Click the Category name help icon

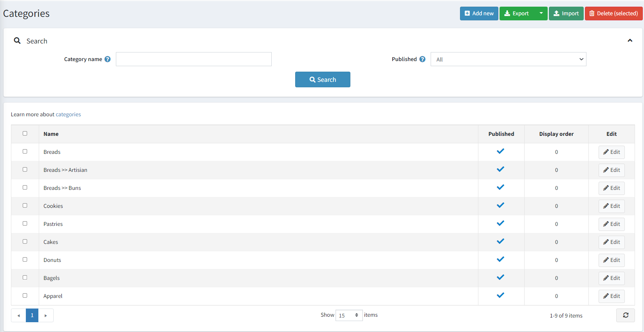[x=108, y=59]
